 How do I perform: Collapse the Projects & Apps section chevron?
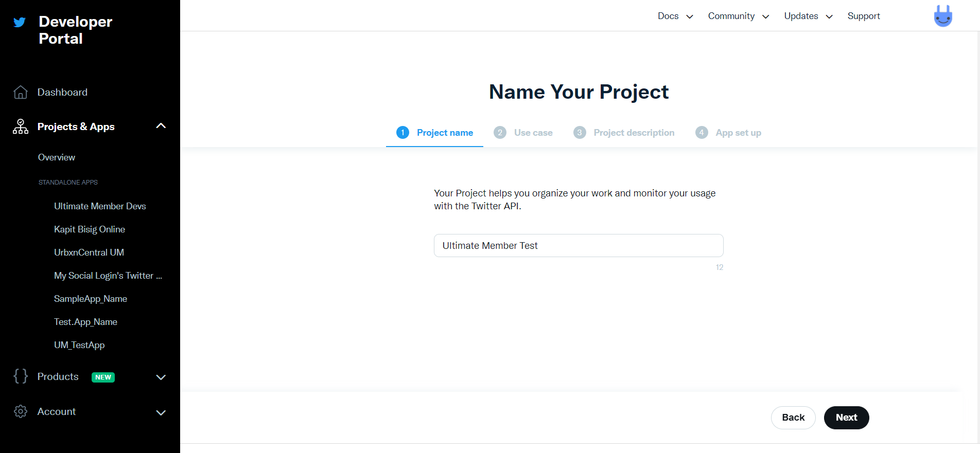[161, 126]
